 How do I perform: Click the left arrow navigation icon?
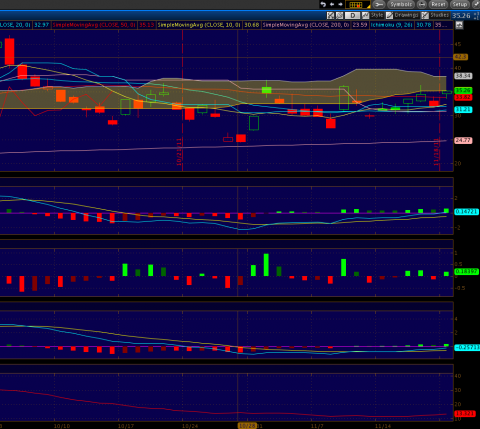pyautogui.click(x=332, y=4)
